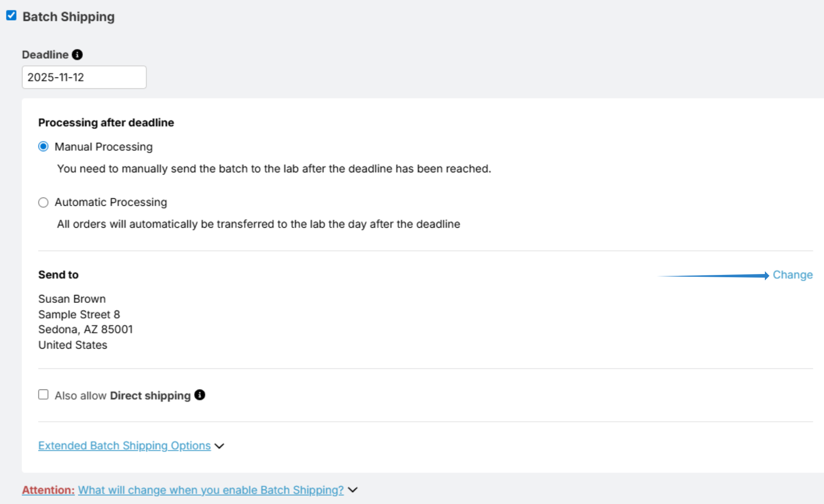Enable Also allow Direct shipping checkbox
Image resolution: width=824 pixels, height=504 pixels.
pyautogui.click(x=44, y=394)
